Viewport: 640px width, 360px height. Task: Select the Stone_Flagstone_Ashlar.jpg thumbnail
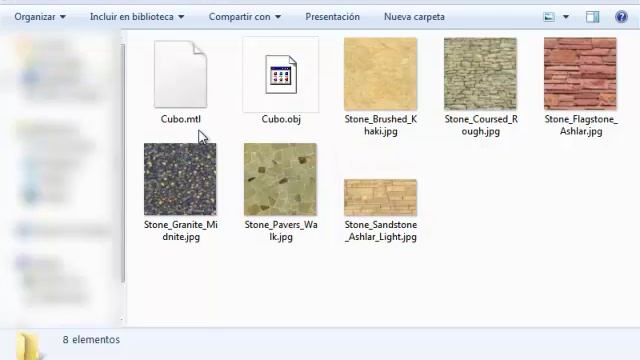[x=580, y=74]
